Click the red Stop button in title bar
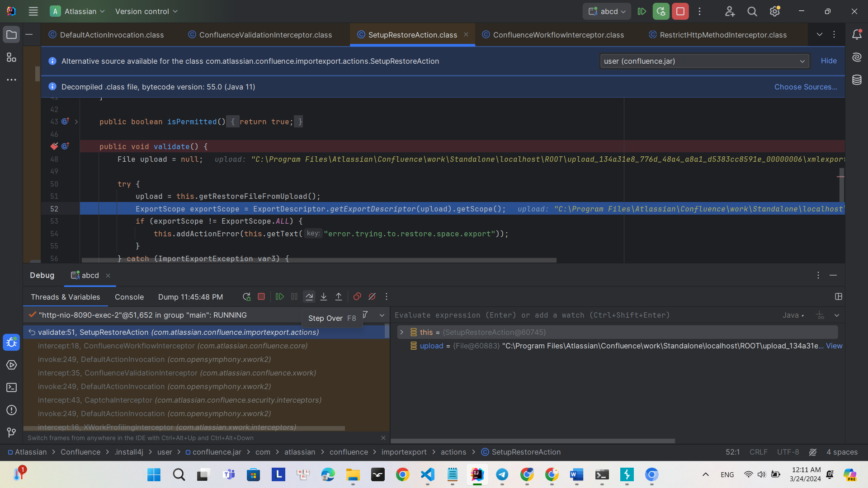Image resolution: width=868 pixels, height=488 pixels. coord(680,12)
